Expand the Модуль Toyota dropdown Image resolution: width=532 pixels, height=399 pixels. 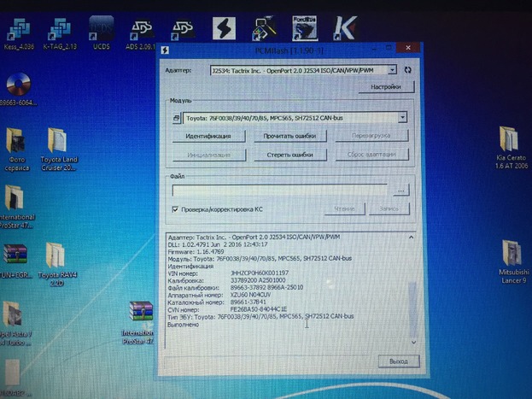(401, 118)
